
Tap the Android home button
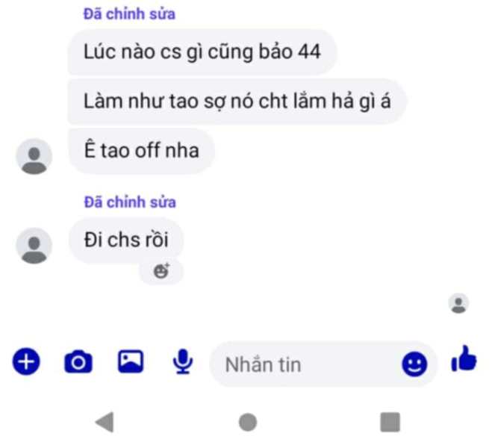(248, 422)
